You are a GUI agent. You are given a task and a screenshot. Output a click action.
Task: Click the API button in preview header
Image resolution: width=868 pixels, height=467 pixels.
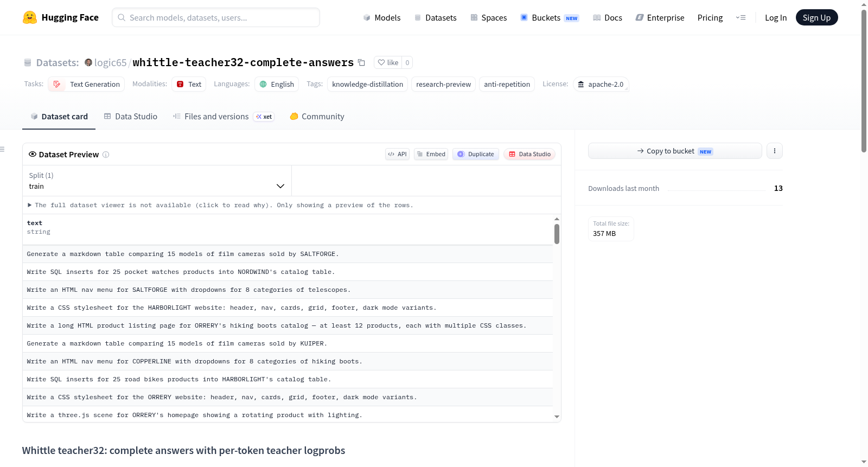397,154
